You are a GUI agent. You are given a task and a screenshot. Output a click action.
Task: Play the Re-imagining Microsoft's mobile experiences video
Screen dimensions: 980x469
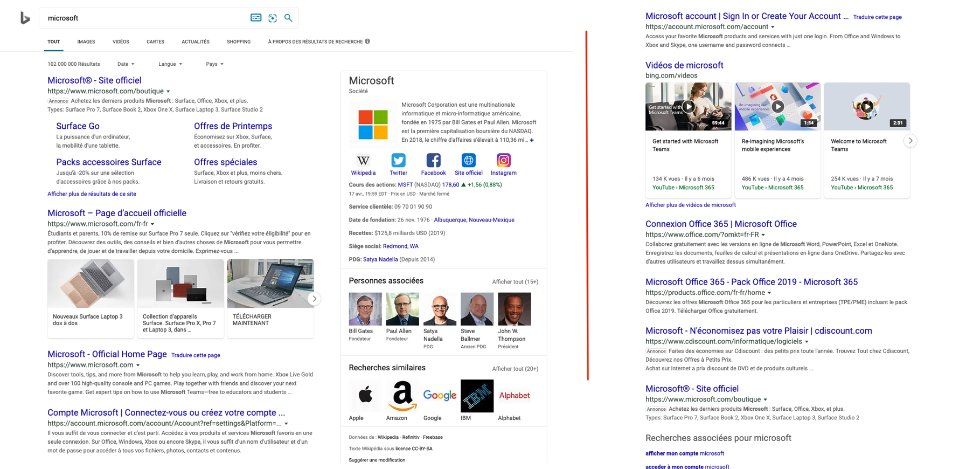point(777,106)
